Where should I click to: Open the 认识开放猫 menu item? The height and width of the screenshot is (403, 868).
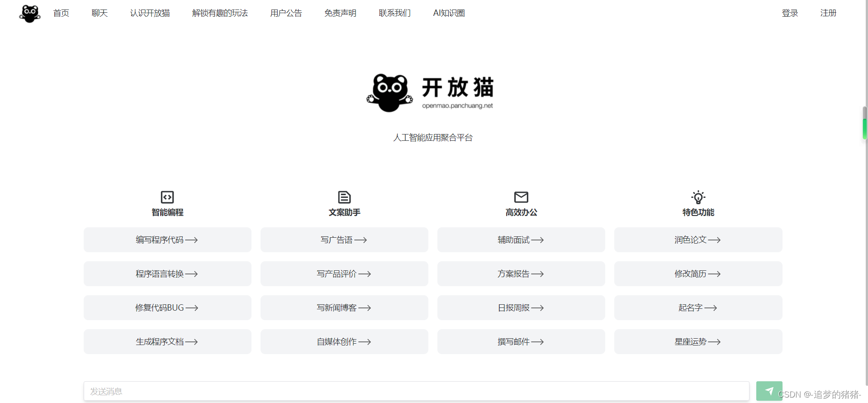tap(150, 13)
